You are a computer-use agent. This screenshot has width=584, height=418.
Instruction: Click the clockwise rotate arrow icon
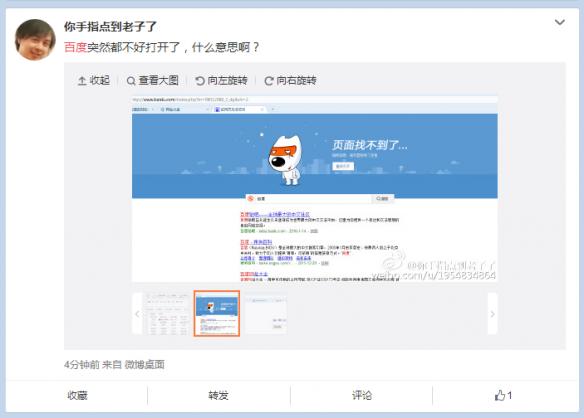tap(269, 81)
